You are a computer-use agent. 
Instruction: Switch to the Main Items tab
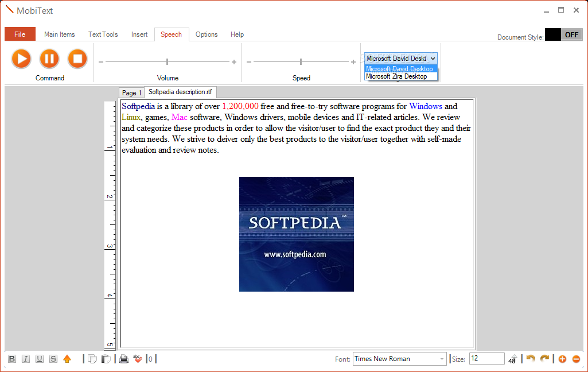[x=59, y=34]
